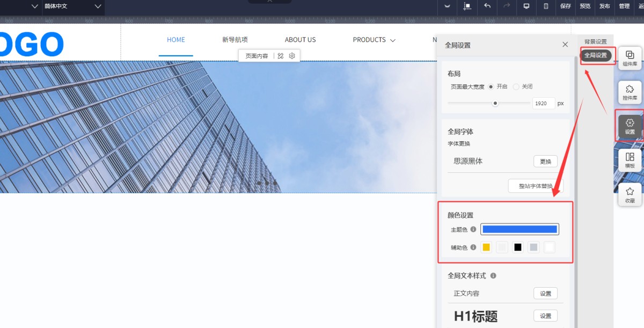644x328 pixels.
Task: Switch to desktop preview mode icon
Action: pyautogui.click(x=526, y=6)
